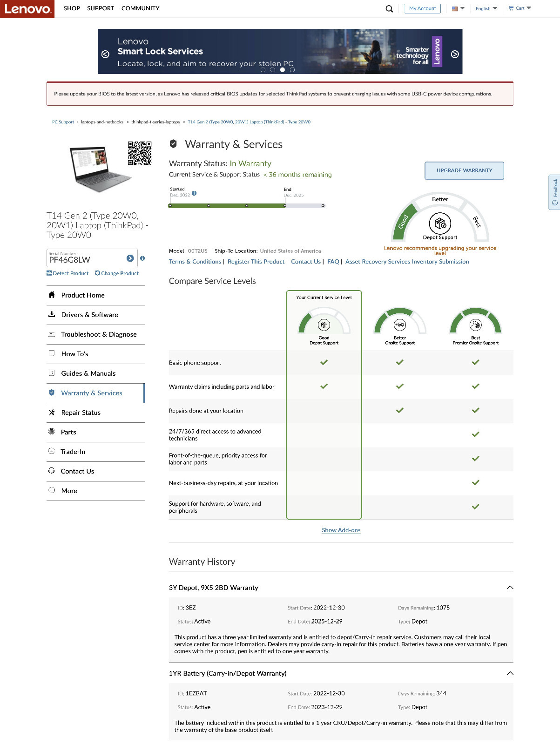Open the search magnifier icon
The image size is (560, 745).
point(389,8)
